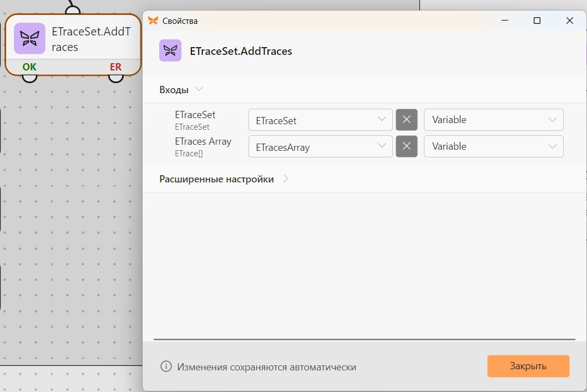Open the ETraceSet variable dropdown
Screen dimensions: 587x392
pos(321,120)
